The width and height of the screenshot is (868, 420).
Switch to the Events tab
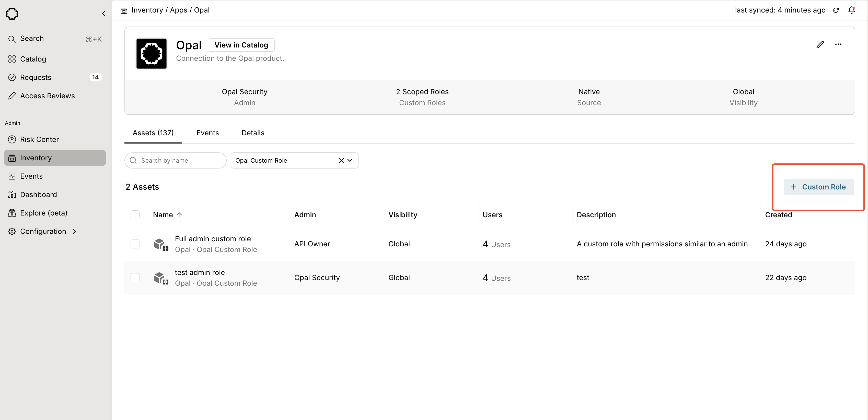207,133
